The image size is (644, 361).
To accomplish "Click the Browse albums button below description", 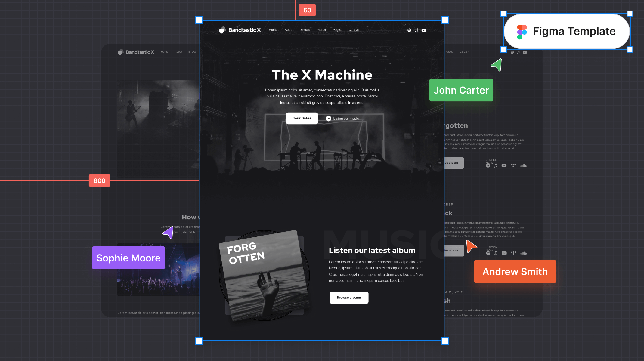I will point(349,297).
